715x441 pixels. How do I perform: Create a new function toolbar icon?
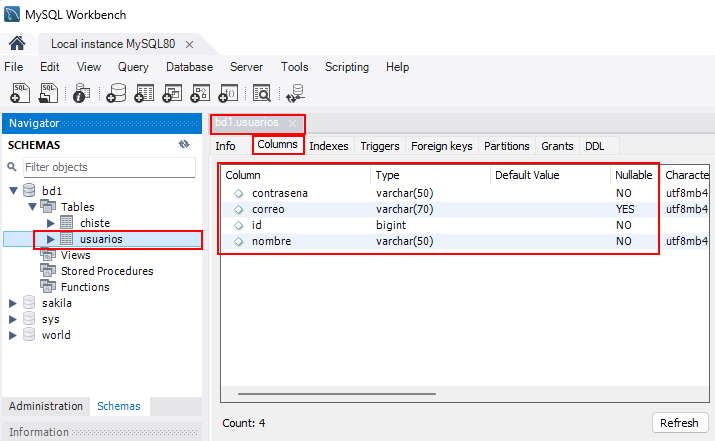(x=228, y=93)
